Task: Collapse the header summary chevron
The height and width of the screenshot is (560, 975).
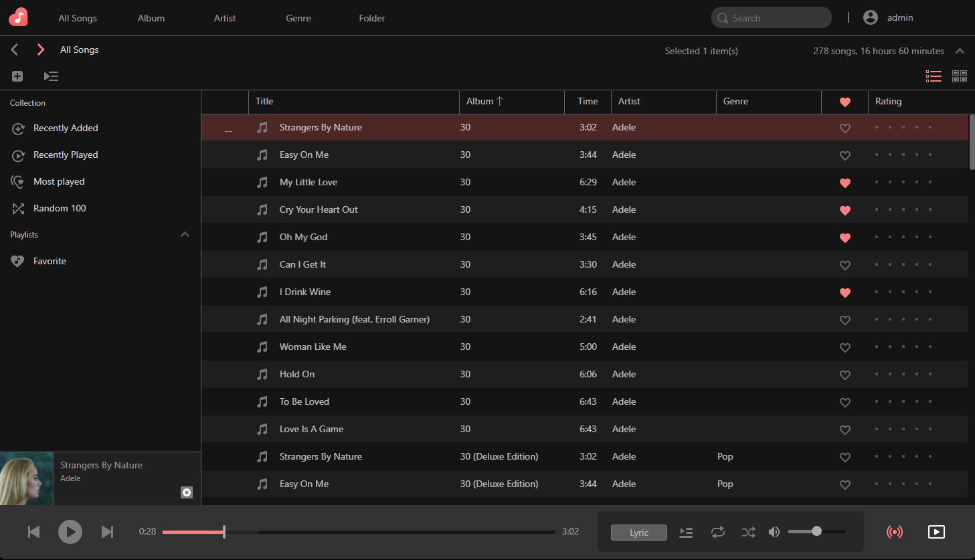Action: coord(960,51)
